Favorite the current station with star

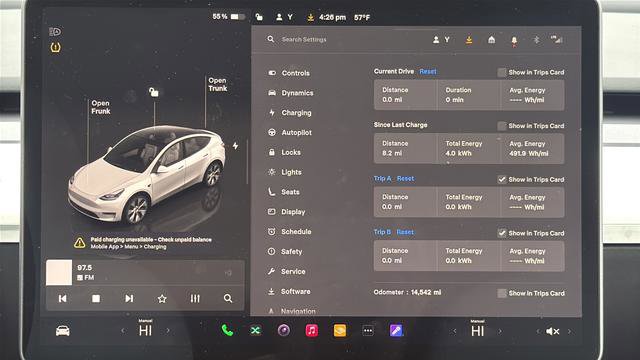[x=162, y=299]
